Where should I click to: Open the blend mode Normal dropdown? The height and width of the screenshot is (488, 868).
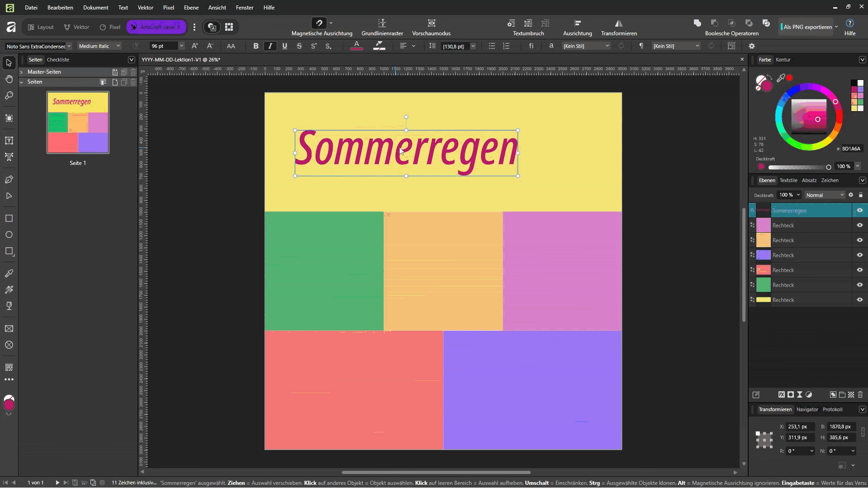[x=825, y=195]
